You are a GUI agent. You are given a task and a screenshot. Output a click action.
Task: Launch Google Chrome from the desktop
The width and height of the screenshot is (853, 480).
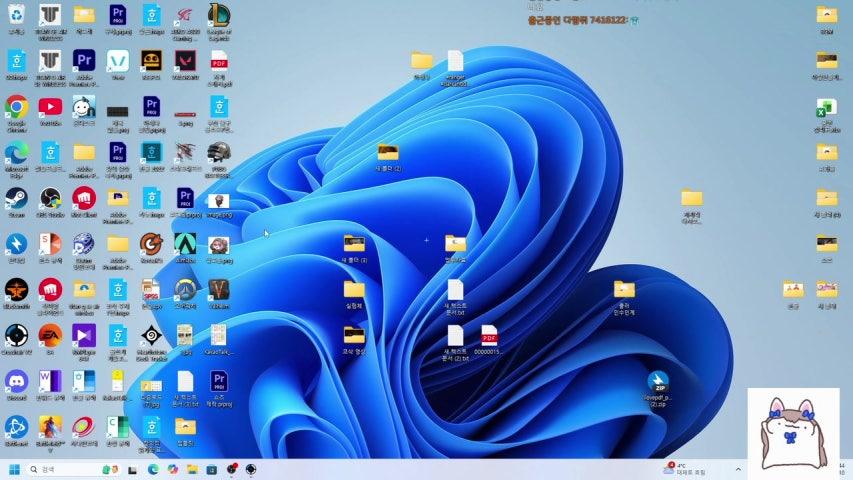(16, 107)
